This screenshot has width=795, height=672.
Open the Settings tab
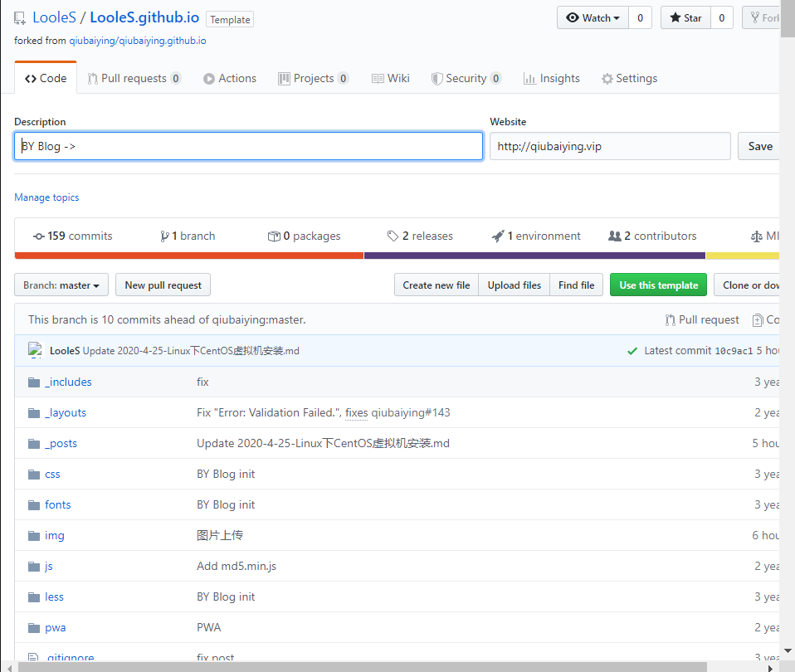pyautogui.click(x=629, y=78)
